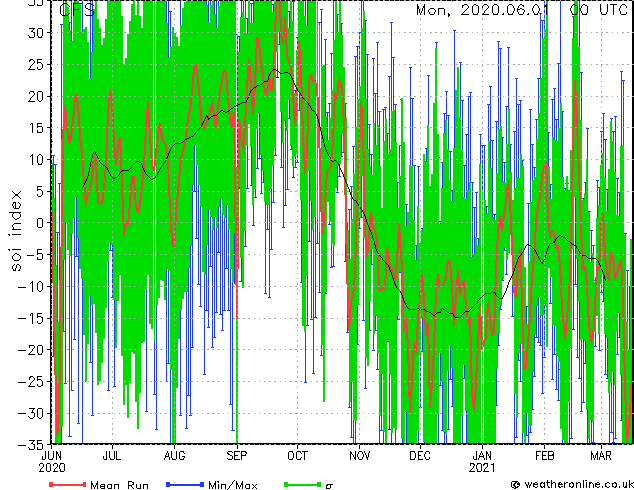634x490 pixels.
Task: Click the '30' y-axis tick label
Action: point(36,33)
